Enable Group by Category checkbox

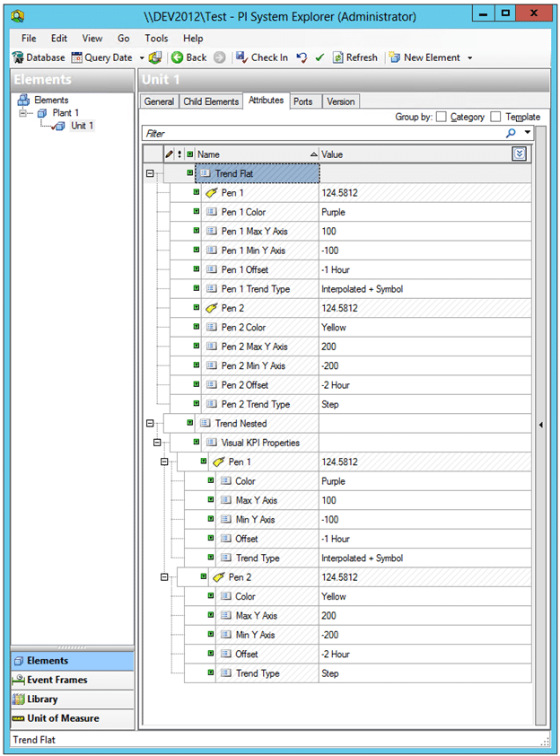pyautogui.click(x=442, y=117)
